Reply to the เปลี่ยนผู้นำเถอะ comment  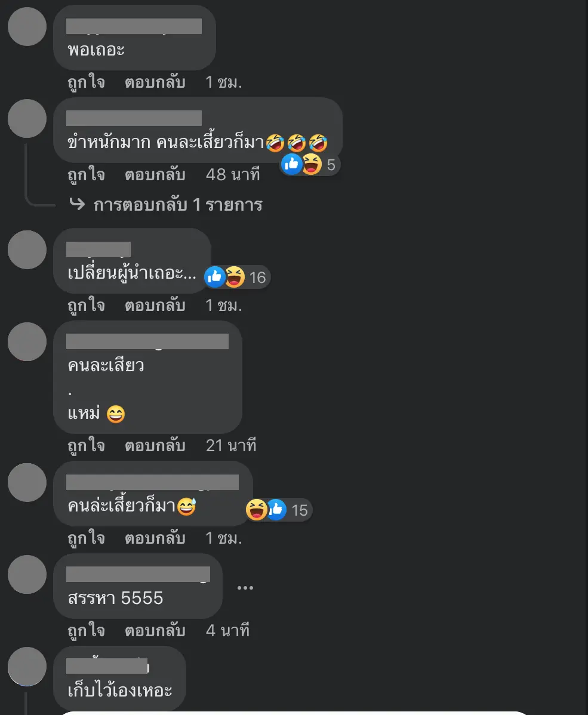point(155,306)
